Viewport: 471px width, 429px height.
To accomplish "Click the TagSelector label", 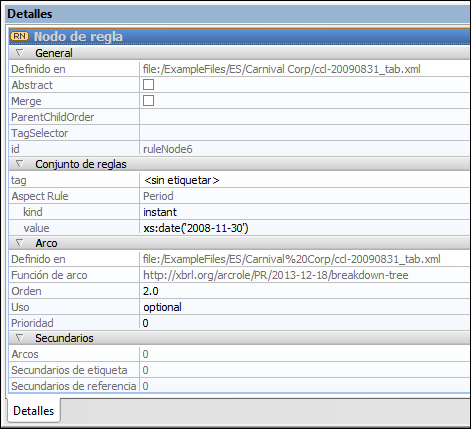I will (x=40, y=133).
